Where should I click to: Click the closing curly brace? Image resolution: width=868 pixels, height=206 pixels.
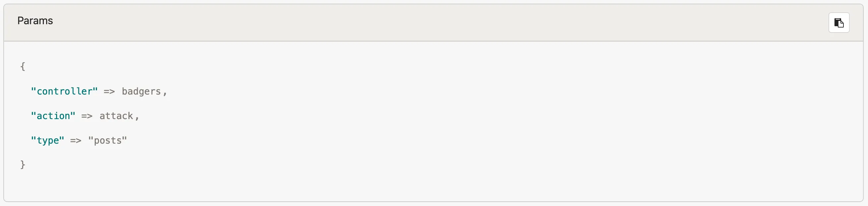(23, 165)
